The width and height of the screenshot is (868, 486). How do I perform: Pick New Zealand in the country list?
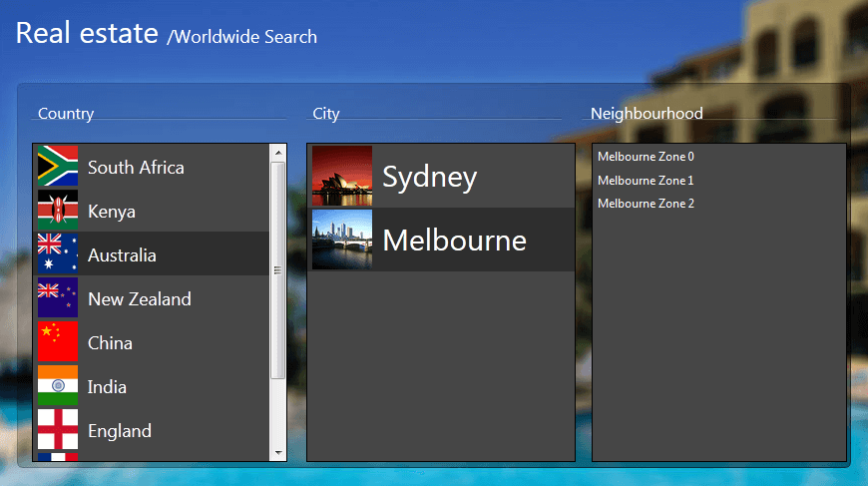coord(139,299)
